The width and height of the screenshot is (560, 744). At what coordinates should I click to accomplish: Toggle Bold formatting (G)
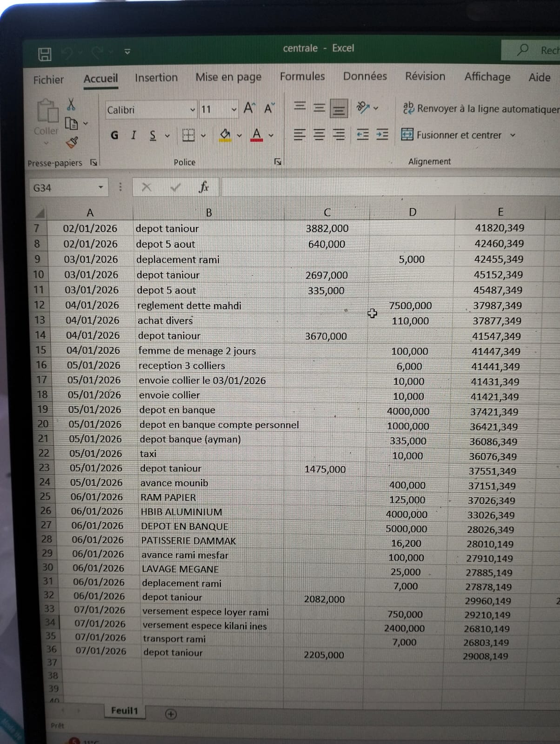(114, 135)
